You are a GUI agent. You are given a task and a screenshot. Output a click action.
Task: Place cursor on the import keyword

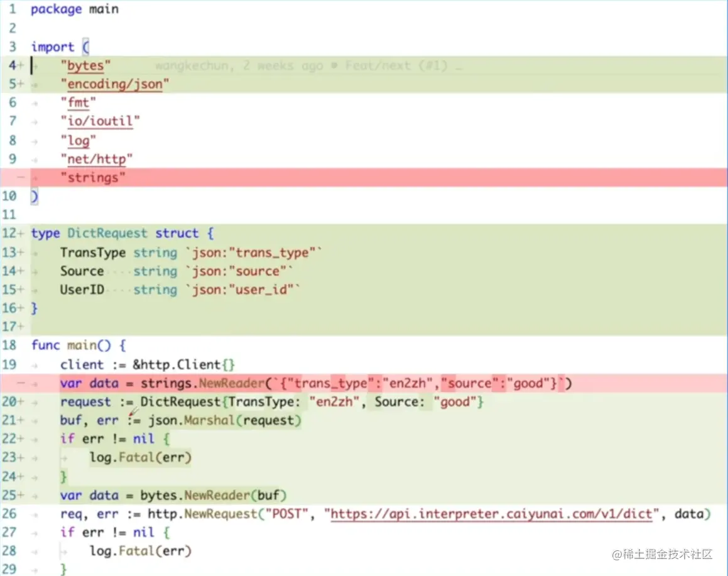(53, 47)
